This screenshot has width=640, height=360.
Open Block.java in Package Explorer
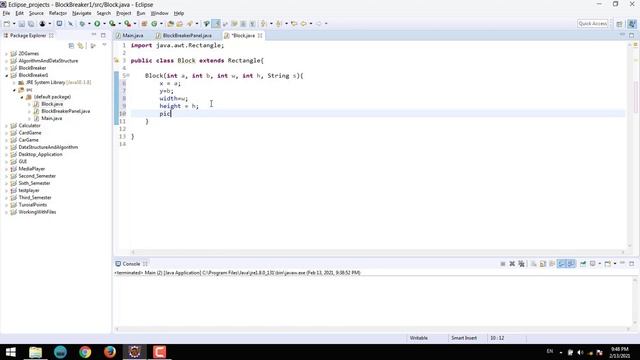coord(52,104)
